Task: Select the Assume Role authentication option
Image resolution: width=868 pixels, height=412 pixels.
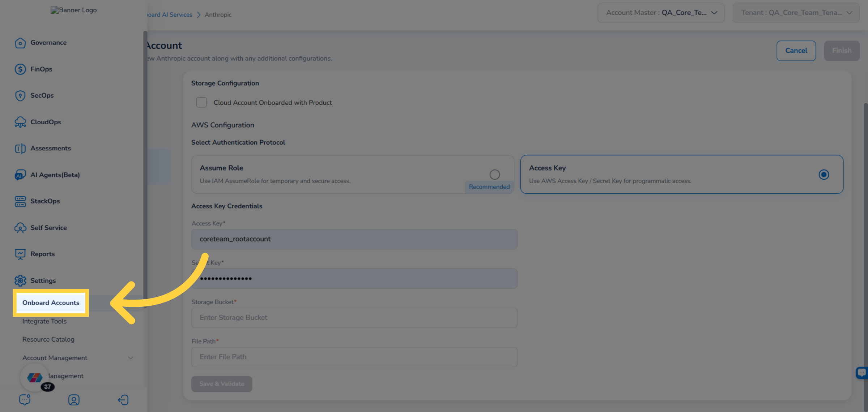Action: click(494, 174)
